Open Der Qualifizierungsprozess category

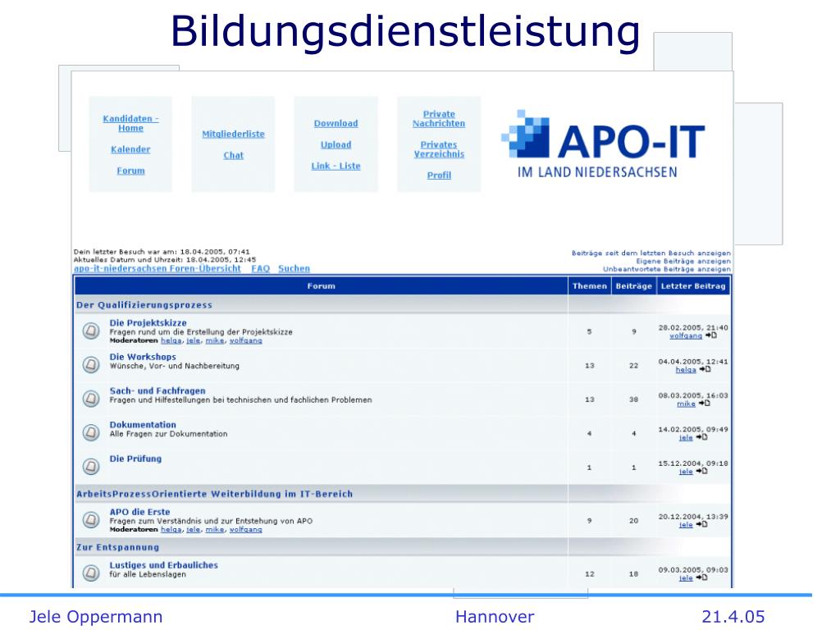(144, 305)
